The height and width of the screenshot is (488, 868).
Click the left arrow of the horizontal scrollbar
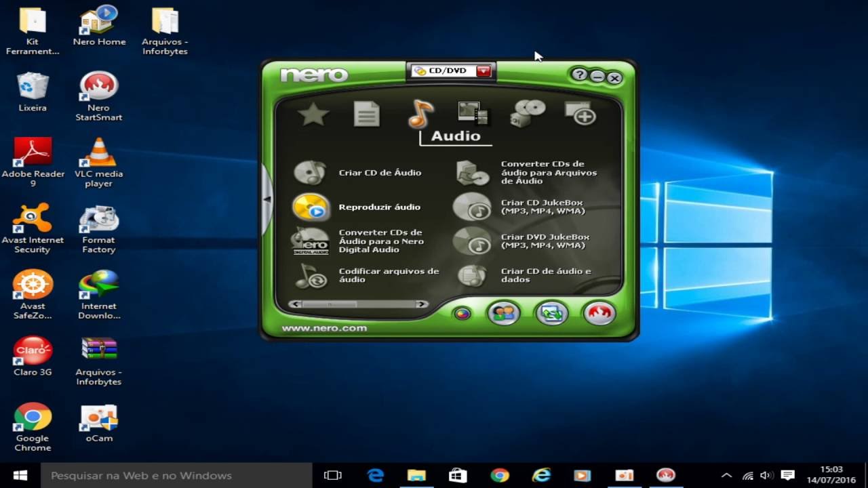coord(296,304)
